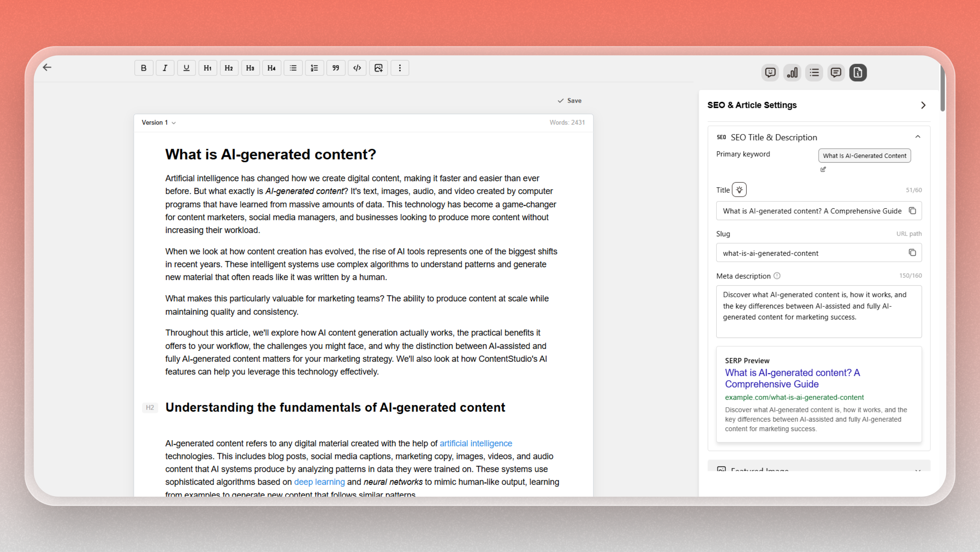Open the more options menu in toolbar
This screenshot has height=552, width=980.
[399, 68]
